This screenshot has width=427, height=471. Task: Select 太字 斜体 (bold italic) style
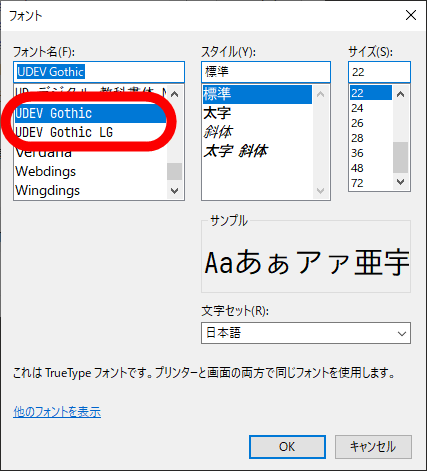[x=257, y=151]
